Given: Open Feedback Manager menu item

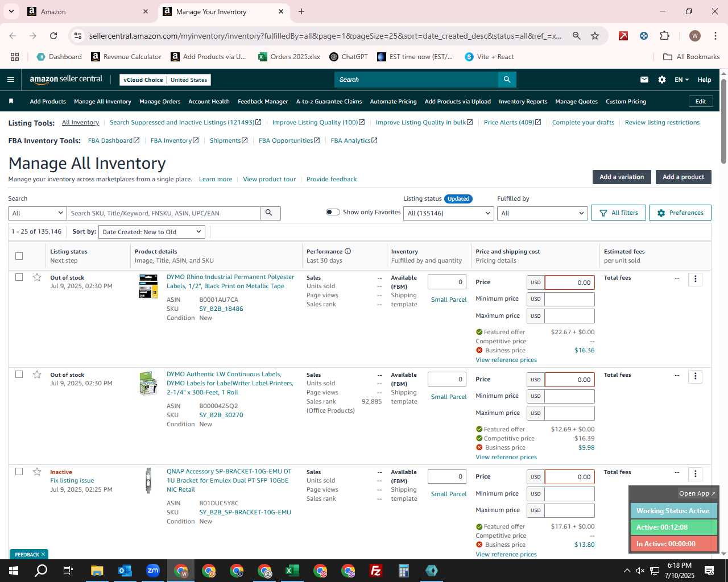Looking at the screenshot, I should (x=263, y=101).
